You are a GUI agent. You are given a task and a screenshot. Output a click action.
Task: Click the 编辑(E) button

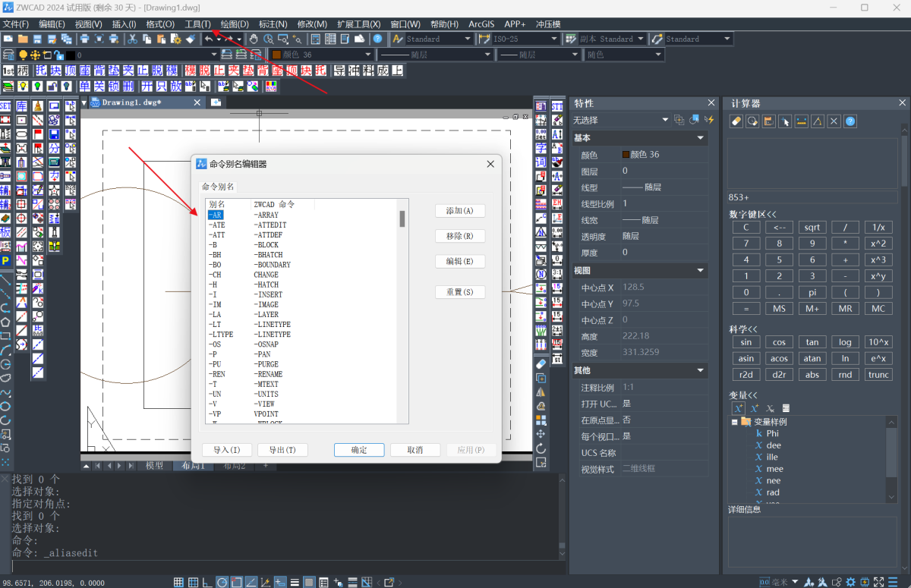click(460, 261)
